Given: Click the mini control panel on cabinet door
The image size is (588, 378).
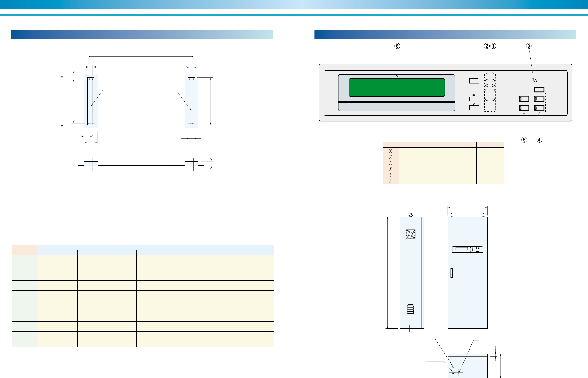Looking at the screenshot, I should 468,249.
